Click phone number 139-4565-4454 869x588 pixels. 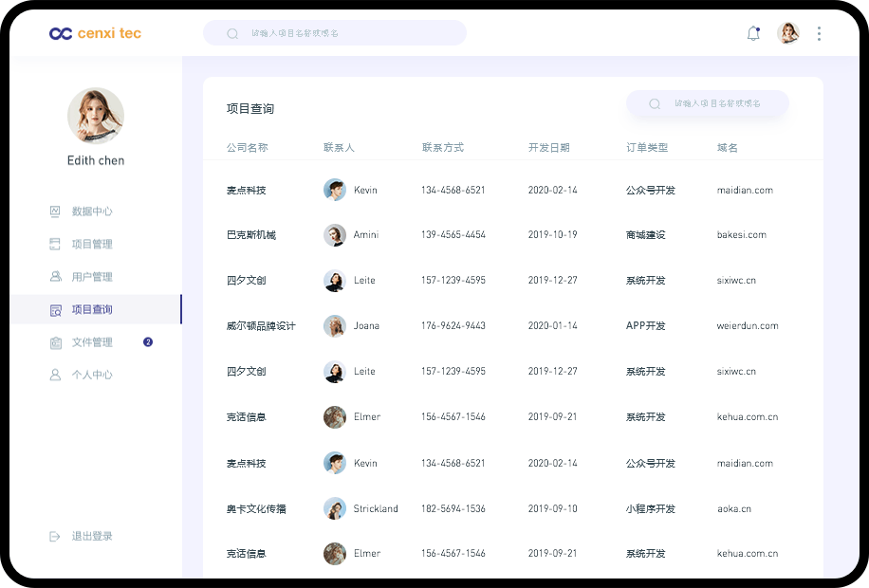tap(453, 235)
